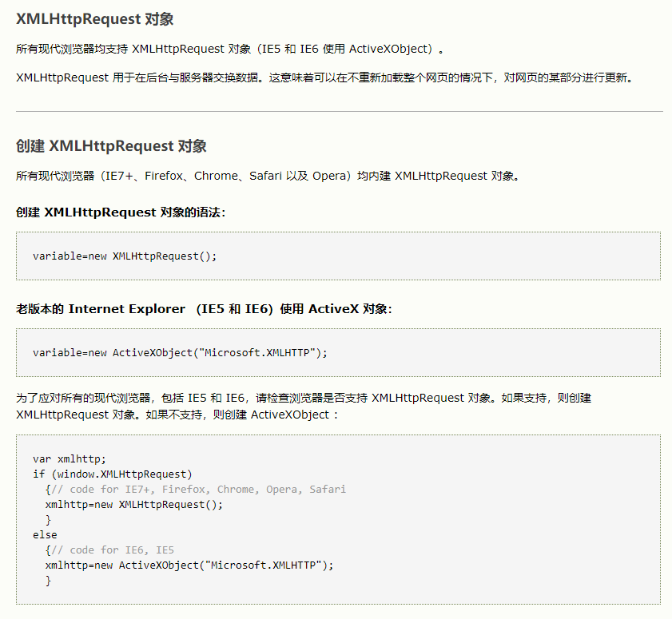The image size is (672, 619).
Task: Click the "else" keyword in the code block
Action: coord(45,535)
